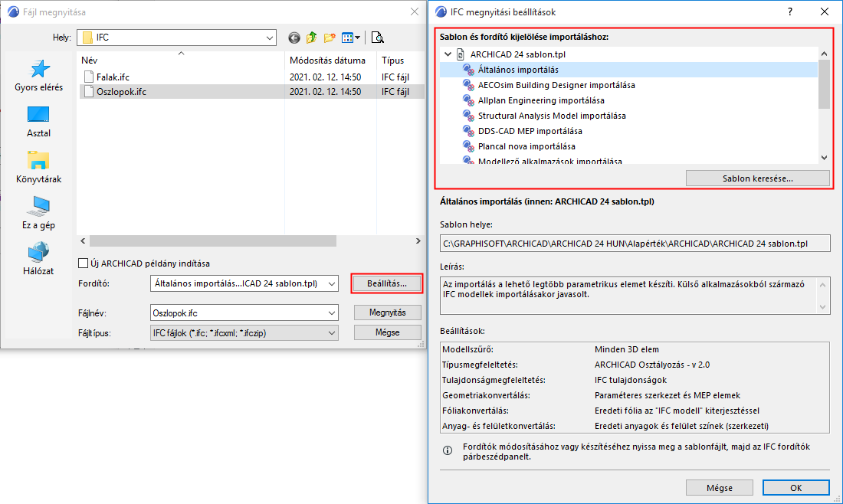Click the file list scroll right arrow

(418, 241)
